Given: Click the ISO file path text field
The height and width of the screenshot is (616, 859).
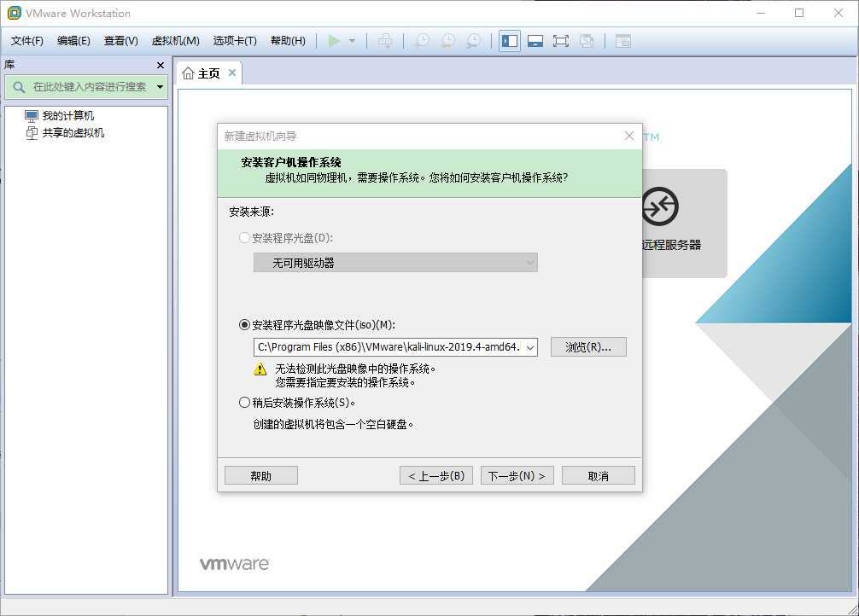Looking at the screenshot, I should click(389, 347).
